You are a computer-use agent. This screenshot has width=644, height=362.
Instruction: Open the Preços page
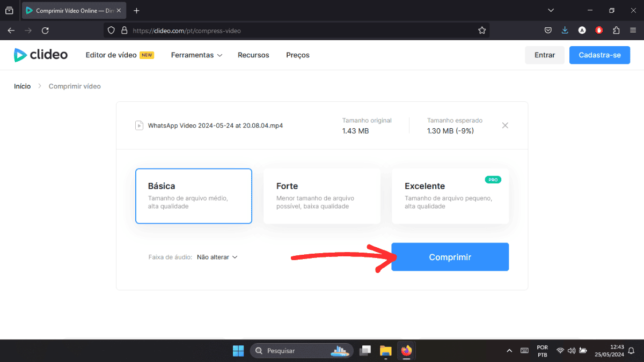point(298,55)
